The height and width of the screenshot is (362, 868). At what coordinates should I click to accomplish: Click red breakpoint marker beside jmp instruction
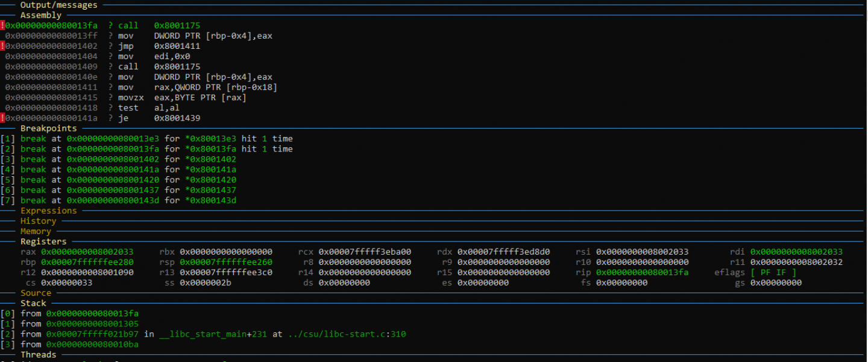(2, 46)
